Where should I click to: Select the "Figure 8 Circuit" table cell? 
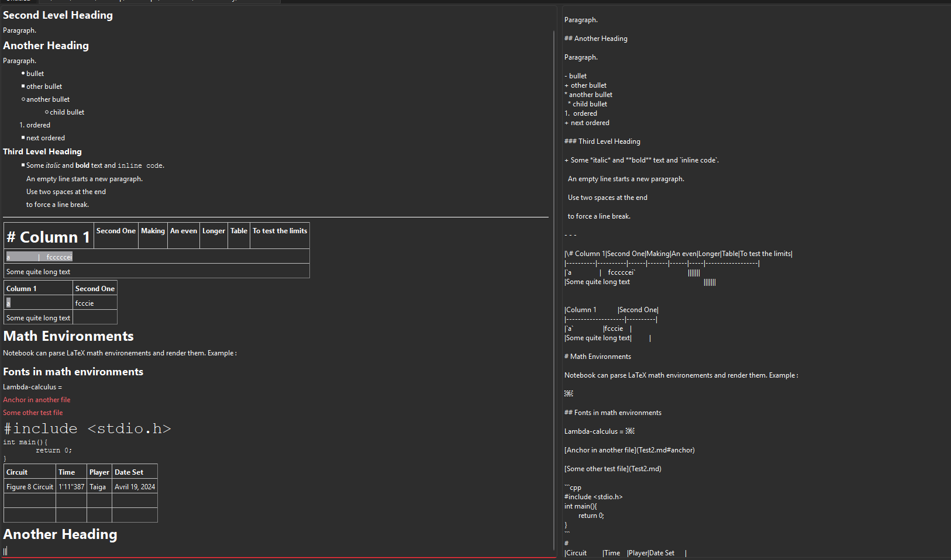tap(30, 487)
